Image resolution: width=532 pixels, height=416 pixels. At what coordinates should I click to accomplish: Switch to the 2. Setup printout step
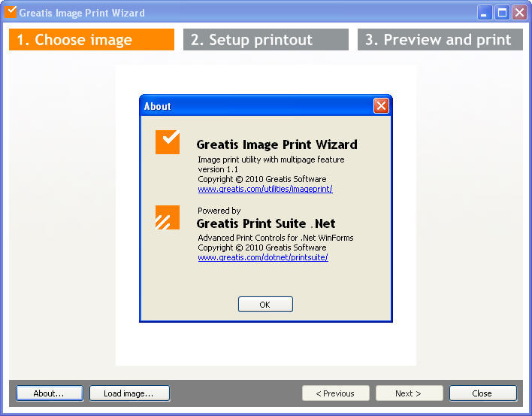(266, 40)
